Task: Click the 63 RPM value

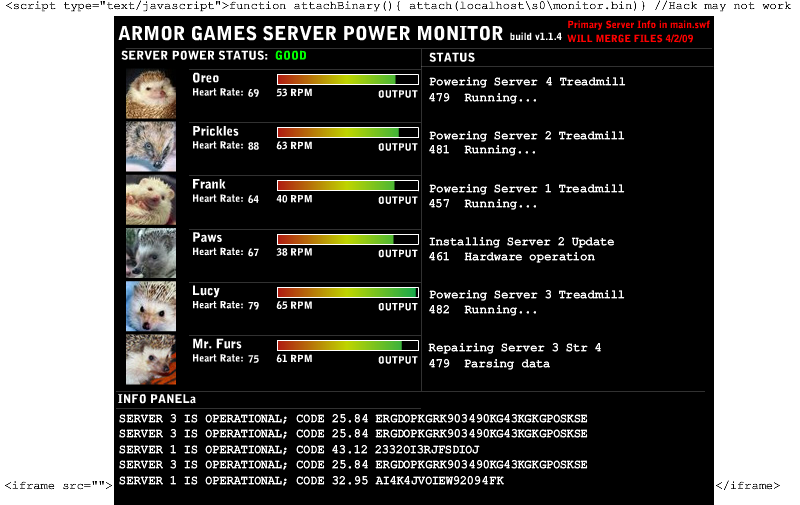Action: [x=294, y=146]
